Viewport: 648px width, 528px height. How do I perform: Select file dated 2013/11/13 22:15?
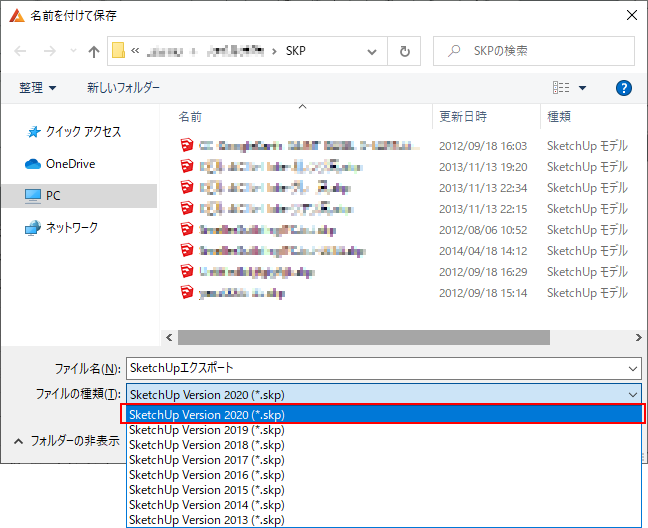click(403, 209)
